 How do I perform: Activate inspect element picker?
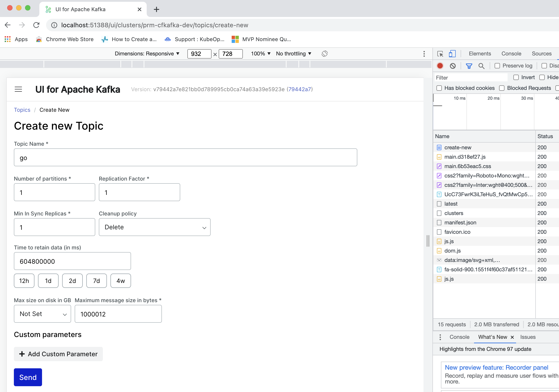[x=440, y=54]
